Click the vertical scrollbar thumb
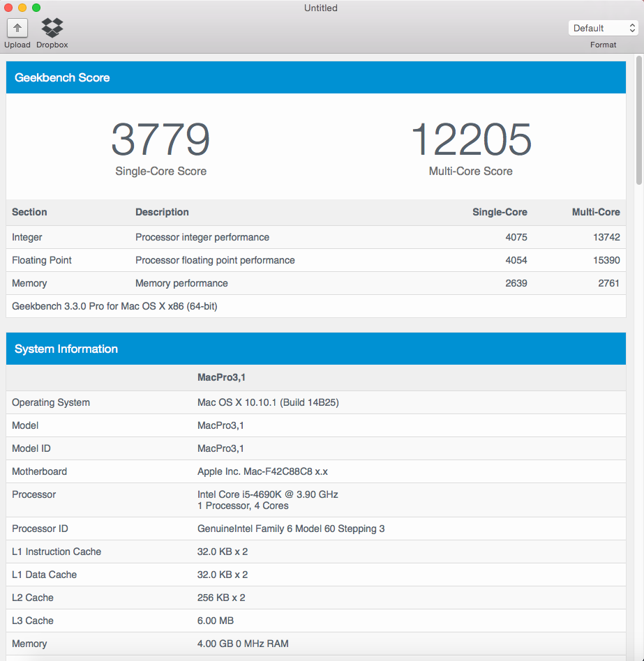 point(639,120)
